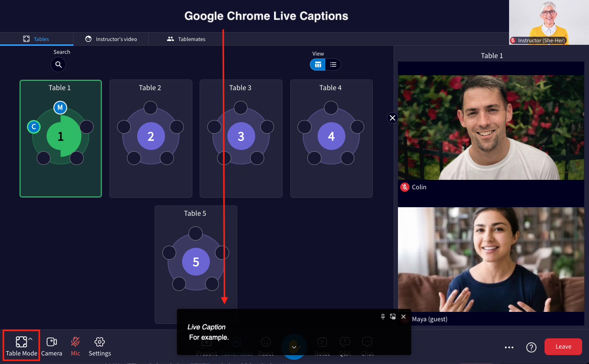Click the Table 3 card title

(x=240, y=88)
